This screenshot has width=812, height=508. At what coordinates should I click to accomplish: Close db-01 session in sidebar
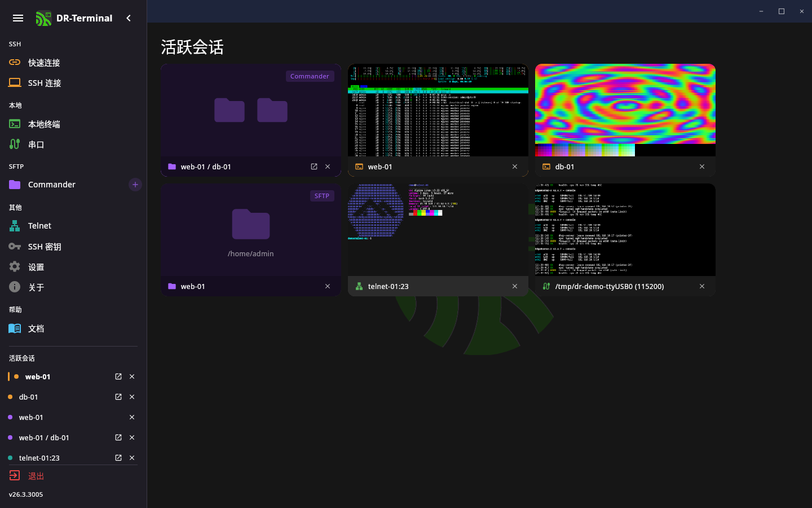point(132,397)
